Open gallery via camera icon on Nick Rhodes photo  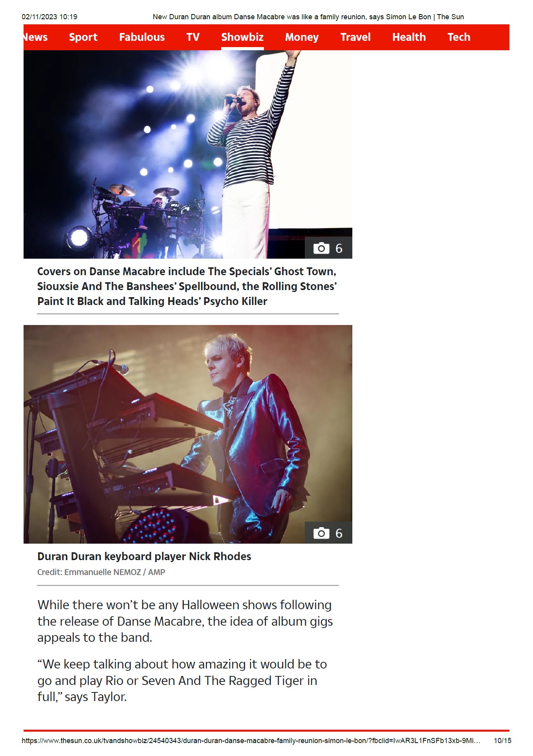point(321,533)
